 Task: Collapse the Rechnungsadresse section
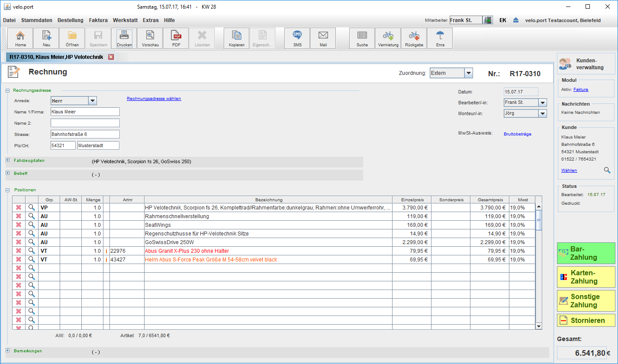[x=8, y=90]
